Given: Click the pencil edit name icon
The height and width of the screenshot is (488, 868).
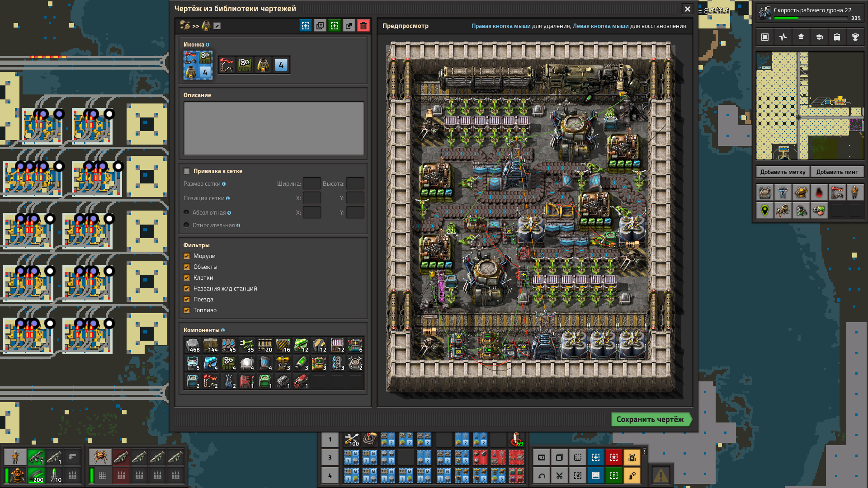Looking at the screenshot, I should tap(217, 26).
